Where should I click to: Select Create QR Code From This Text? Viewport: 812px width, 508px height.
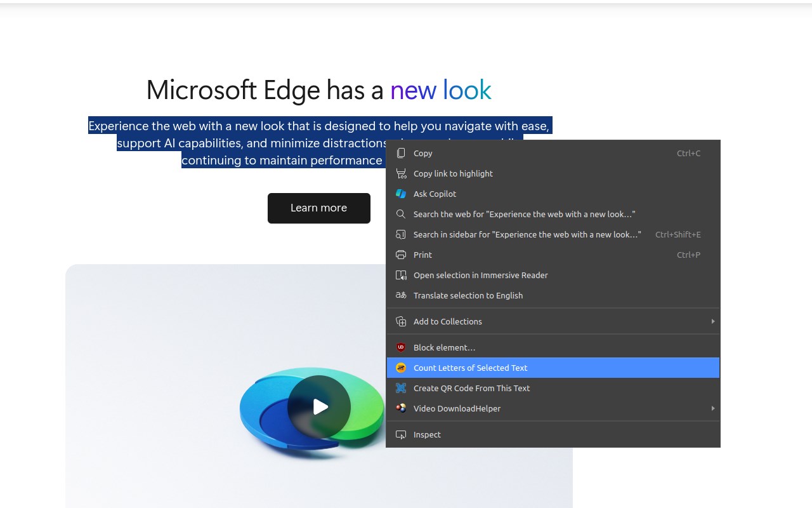553,388
